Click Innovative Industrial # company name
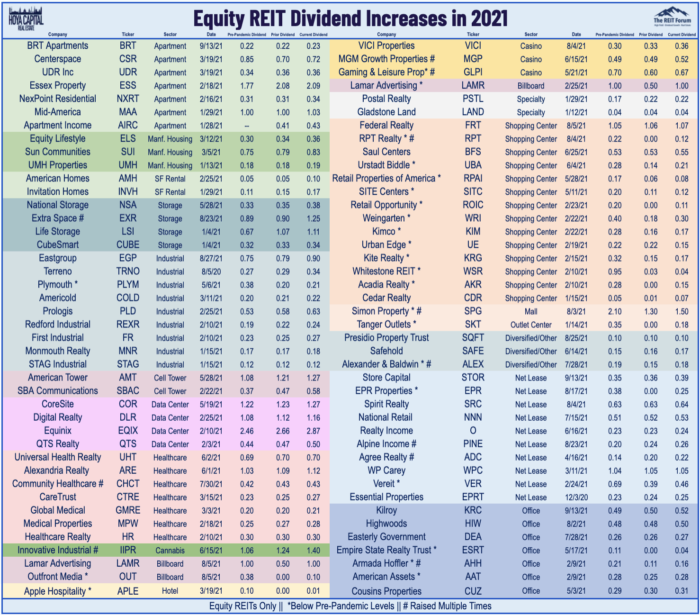The height and width of the screenshot is (615, 700). 58,550
